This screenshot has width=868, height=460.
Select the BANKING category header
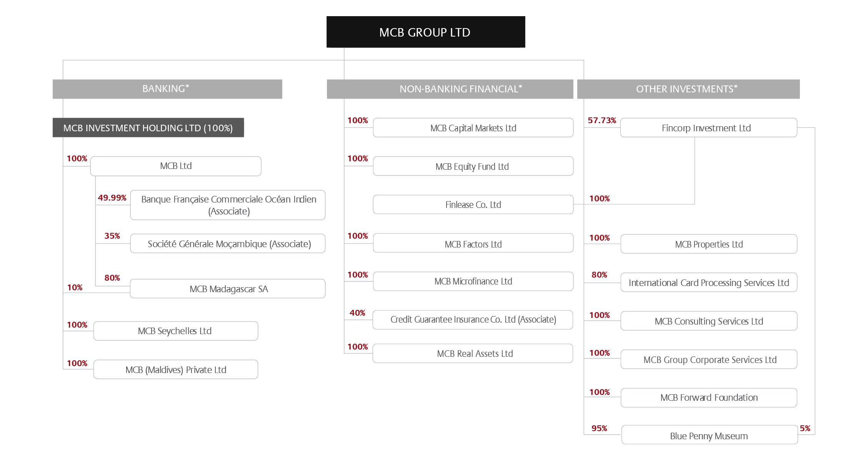(167, 89)
